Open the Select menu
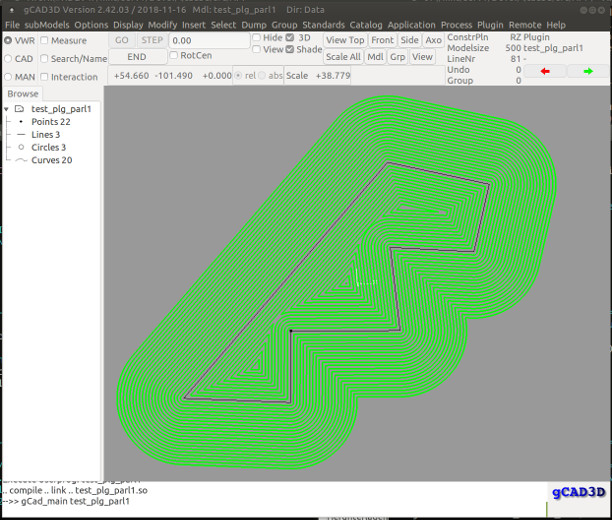The image size is (612, 520). [x=223, y=25]
